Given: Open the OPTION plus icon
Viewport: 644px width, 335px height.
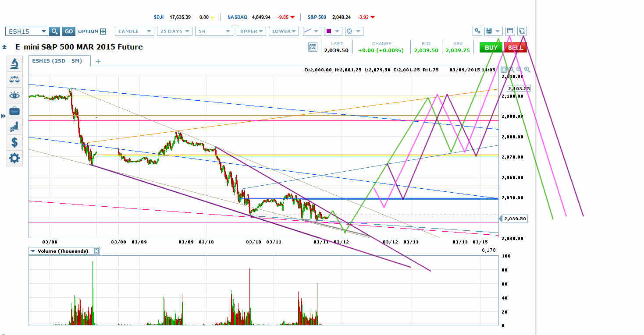Looking at the screenshot, I should point(103,32).
